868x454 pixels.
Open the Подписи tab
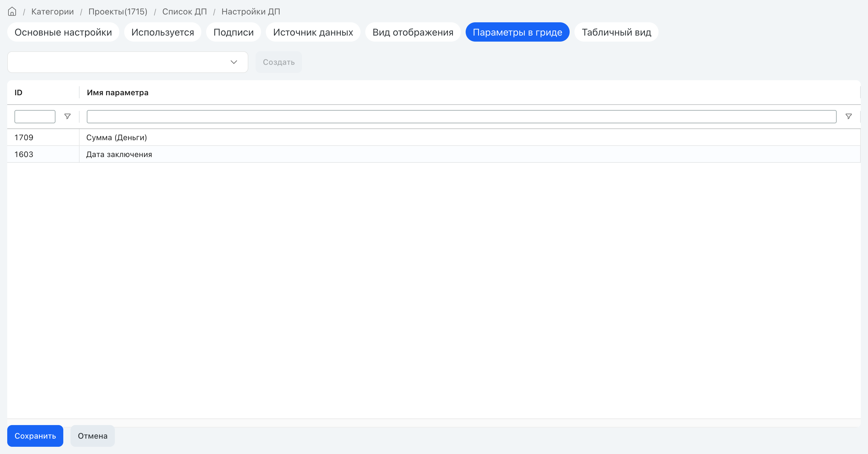[x=234, y=32]
